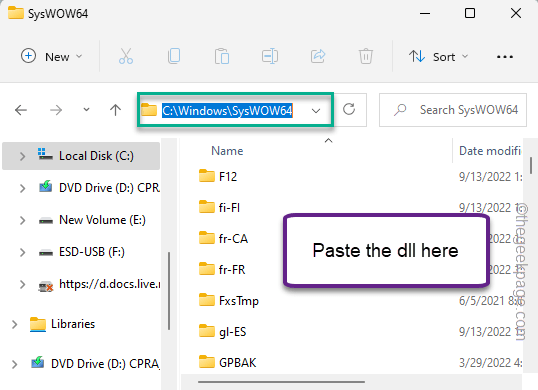Click the ESD-USB (F:) drive icon
Image resolution: width=538 pixels, height=390 pixels.
(46, 253)
